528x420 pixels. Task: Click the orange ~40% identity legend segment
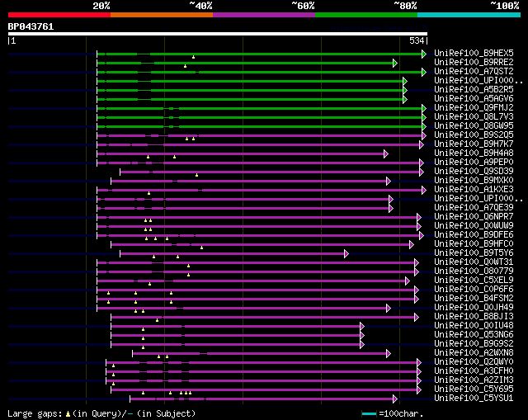162,15
